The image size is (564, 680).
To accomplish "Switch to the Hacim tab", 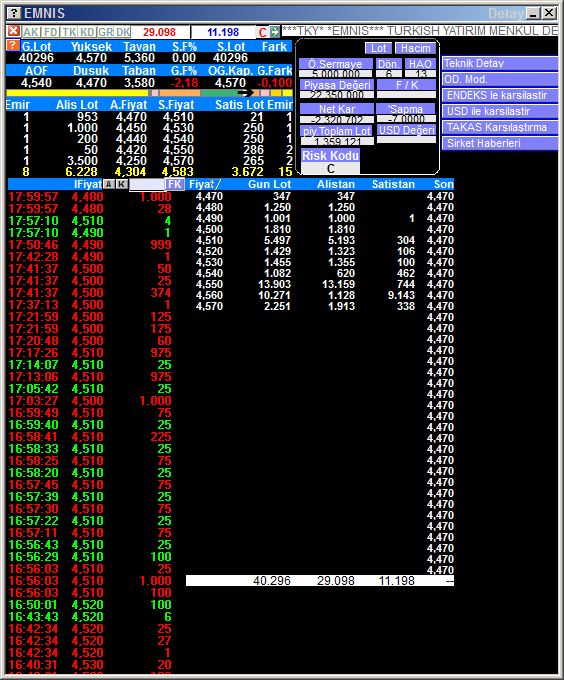I will [415, 48].
